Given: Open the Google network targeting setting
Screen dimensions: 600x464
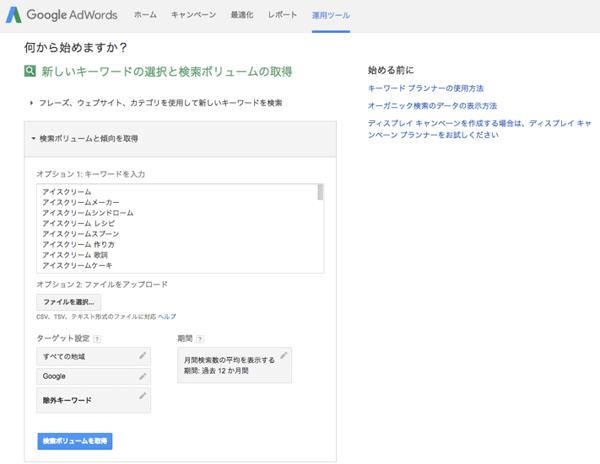Looking at the screenshot, I should [x=93, y=376].
